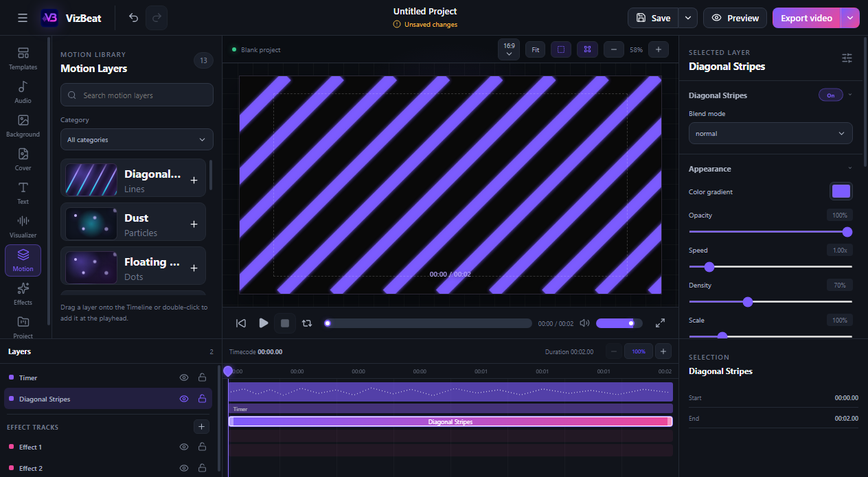Open the hamburger main menu
The height and width of the screenshot is (477, 868).
(x=23, y=18)
